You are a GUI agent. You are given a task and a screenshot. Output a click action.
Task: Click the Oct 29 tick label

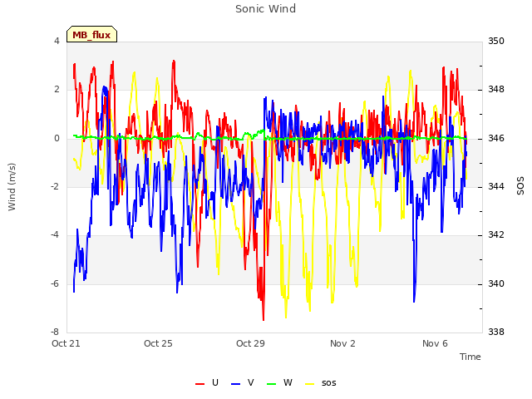click(250, 343)
